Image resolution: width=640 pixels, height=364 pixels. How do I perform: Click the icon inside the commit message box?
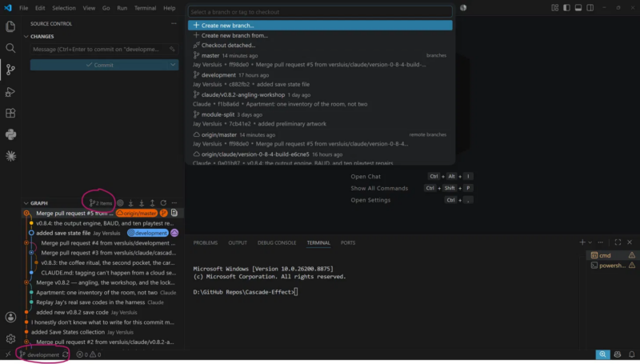[172, 49]
